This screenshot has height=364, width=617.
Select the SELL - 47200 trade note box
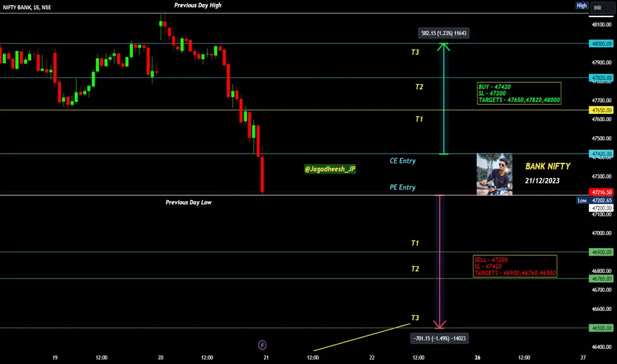[x=515, y=267]
